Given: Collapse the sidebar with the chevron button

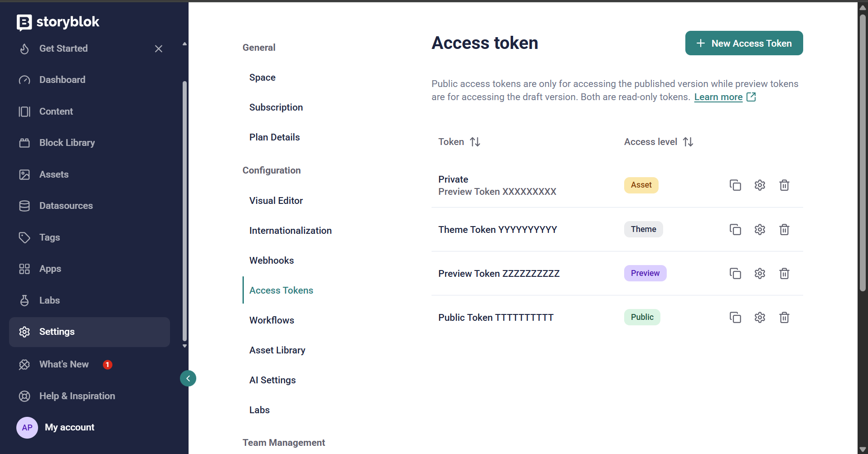Looking at the screenshot, I should click(188, 378).
